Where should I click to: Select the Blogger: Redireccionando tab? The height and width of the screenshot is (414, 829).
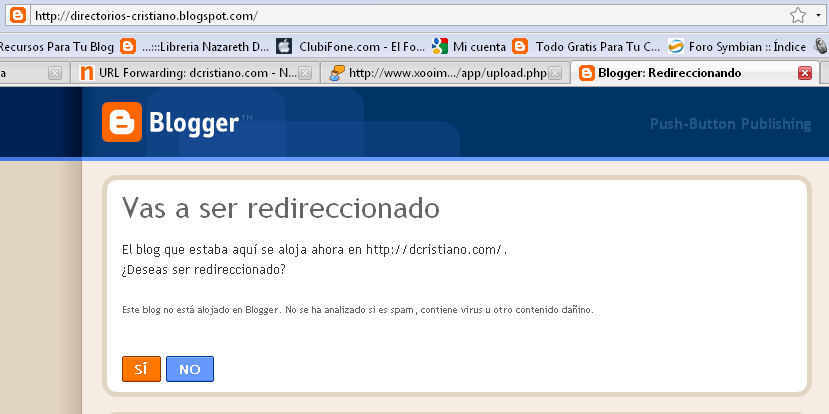tap(694, 73)
